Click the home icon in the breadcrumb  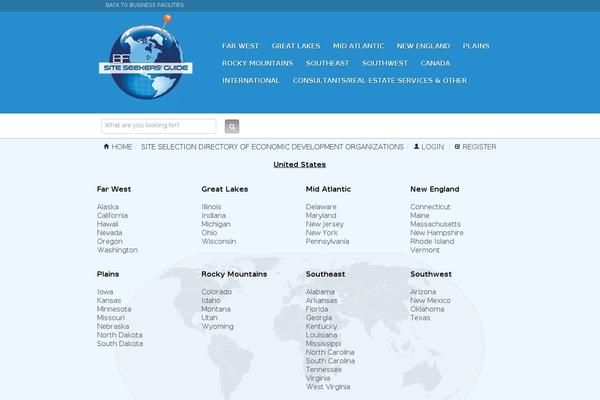coord(106,147)
